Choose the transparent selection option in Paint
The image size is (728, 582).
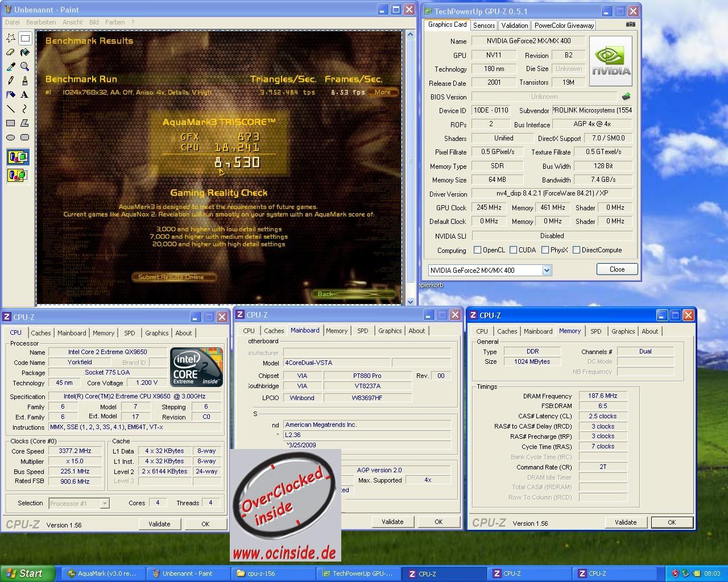18,175
